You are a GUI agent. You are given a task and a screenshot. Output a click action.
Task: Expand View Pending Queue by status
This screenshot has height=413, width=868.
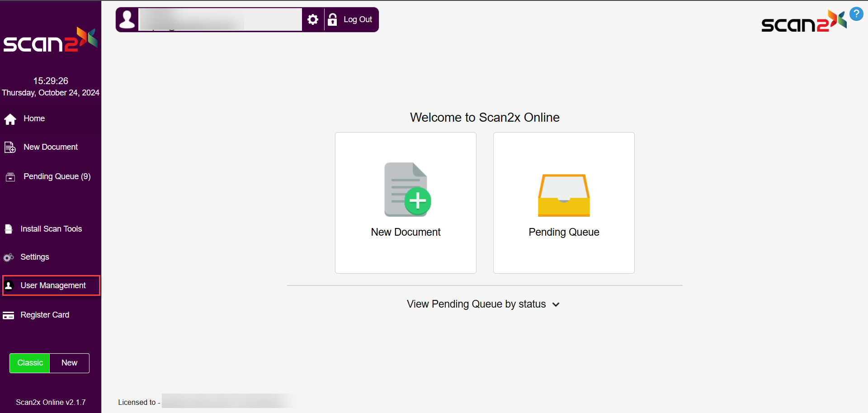tap(476, 304)
